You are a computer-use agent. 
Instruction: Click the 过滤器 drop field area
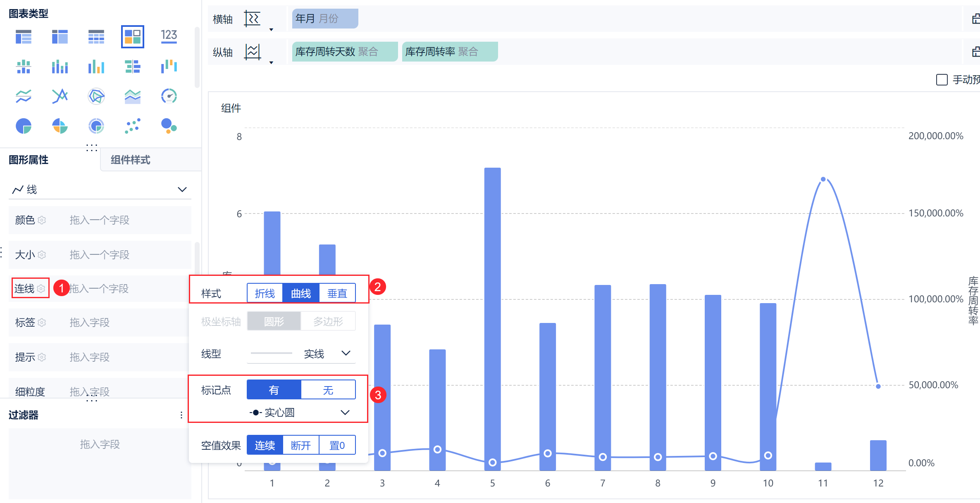[100, 444]
